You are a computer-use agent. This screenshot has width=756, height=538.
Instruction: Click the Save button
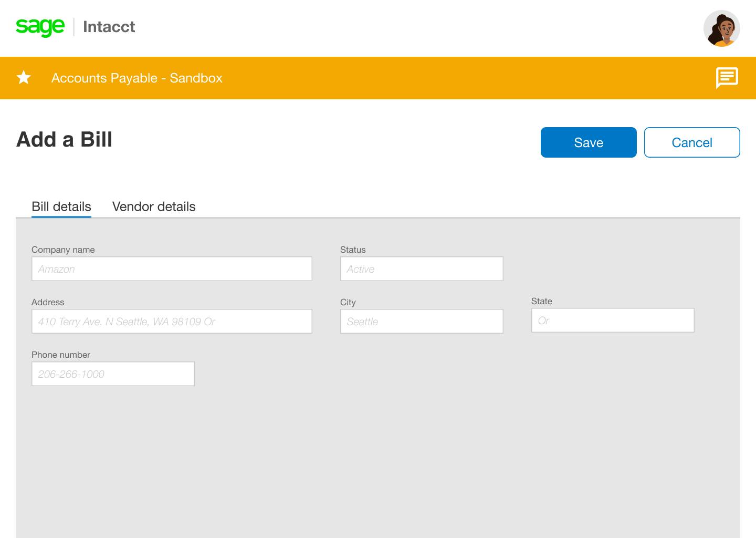click(589, 142)
